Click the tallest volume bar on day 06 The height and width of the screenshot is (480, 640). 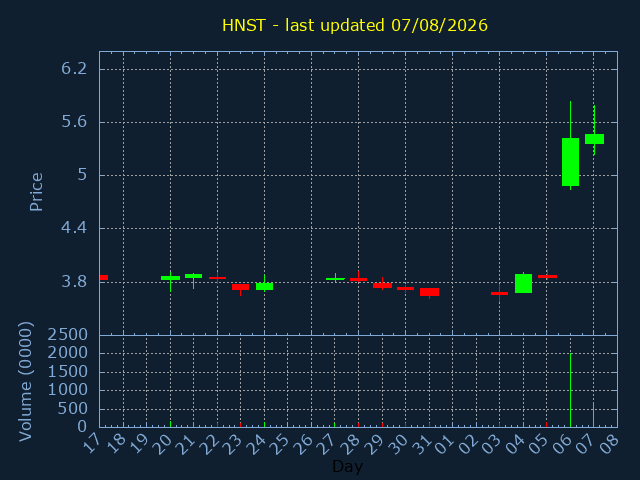pyautogui.click(x=570, y=390)
